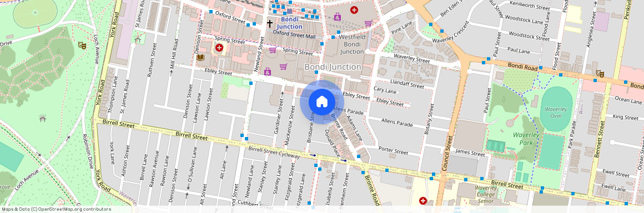Click the blue Bondi Junction station label
The image size is (644, 213).
(x=290, y=23)
